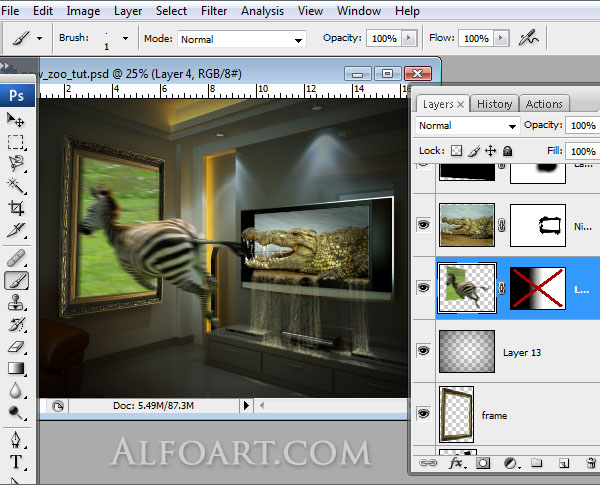Create a new layer icon
The width and height of the screenshot is (600, 485).
pyautogui.click(x=564, y=463)
